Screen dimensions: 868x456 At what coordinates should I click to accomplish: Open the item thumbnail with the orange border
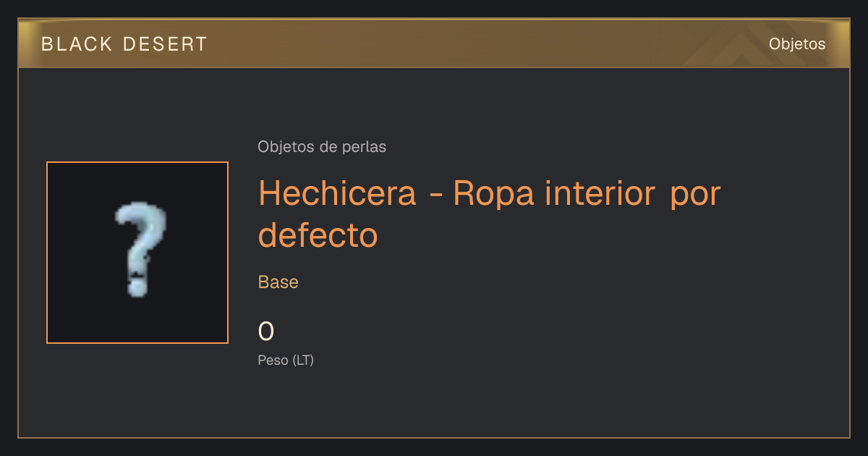point(137,253)
